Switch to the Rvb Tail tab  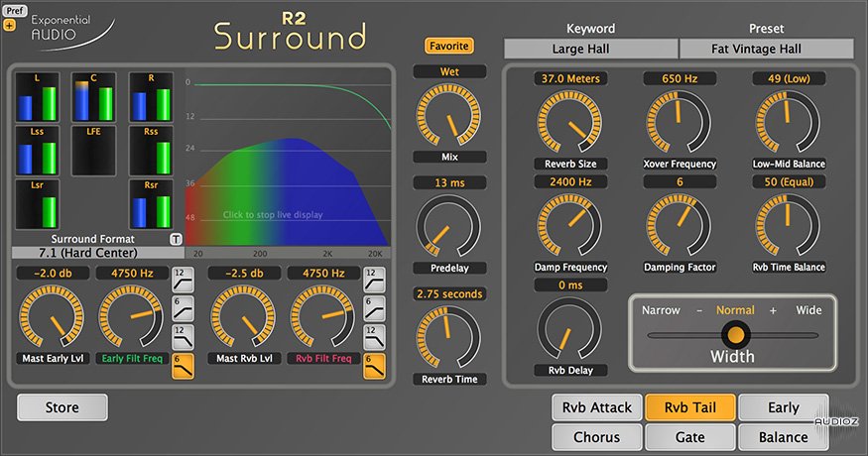point(690,407)
